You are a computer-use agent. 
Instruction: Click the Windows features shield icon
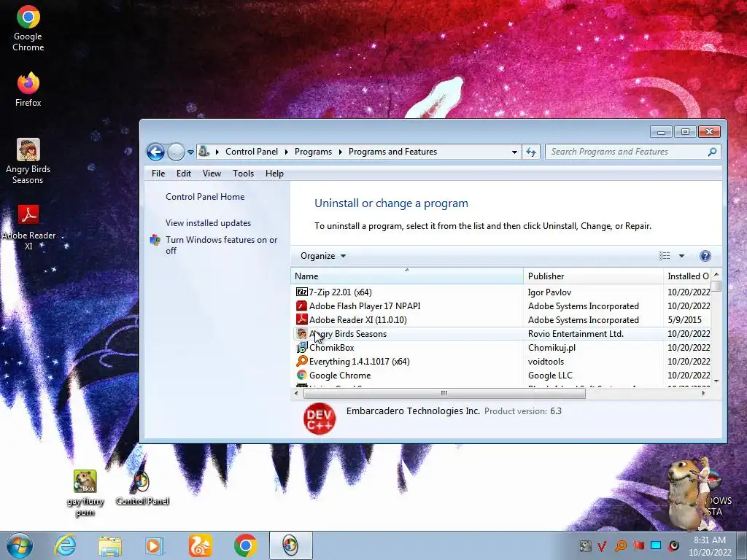[x=155, y=239]
